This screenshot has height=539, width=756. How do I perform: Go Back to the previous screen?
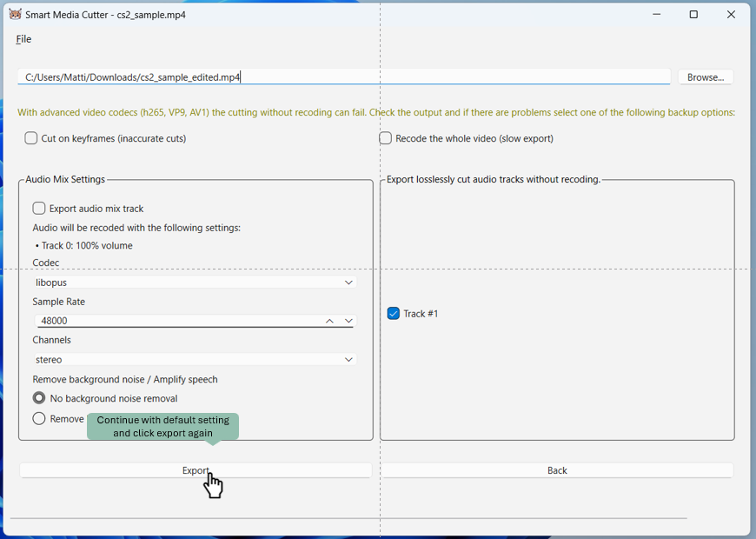pos(557,470)
